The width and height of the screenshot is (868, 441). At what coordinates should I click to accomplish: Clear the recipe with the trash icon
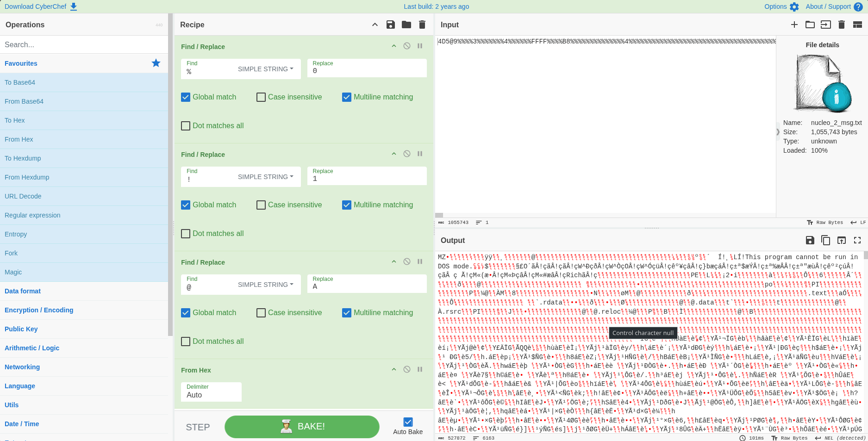422,25
